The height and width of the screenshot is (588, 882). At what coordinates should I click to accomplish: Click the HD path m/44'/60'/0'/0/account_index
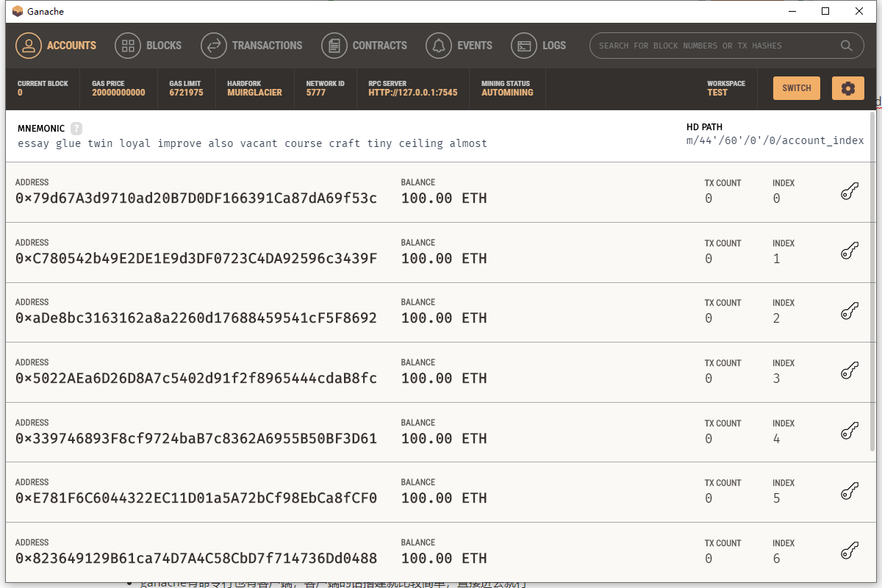tap(775, 141)
